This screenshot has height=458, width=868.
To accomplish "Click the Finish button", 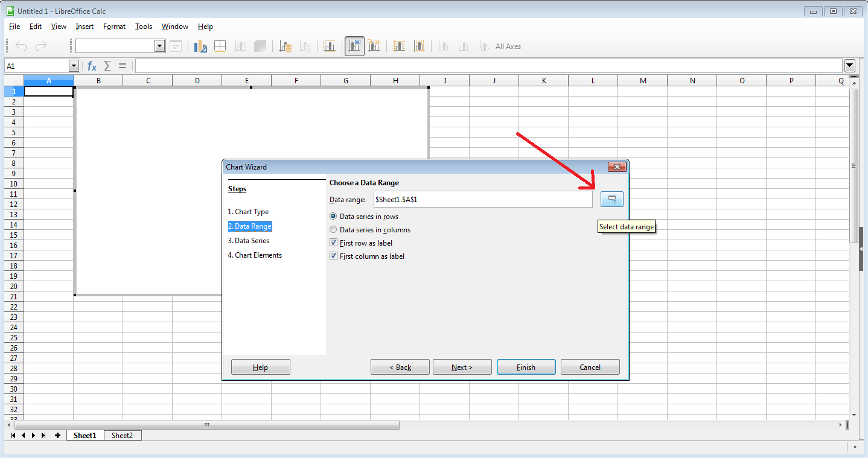I will pos(526,367).
